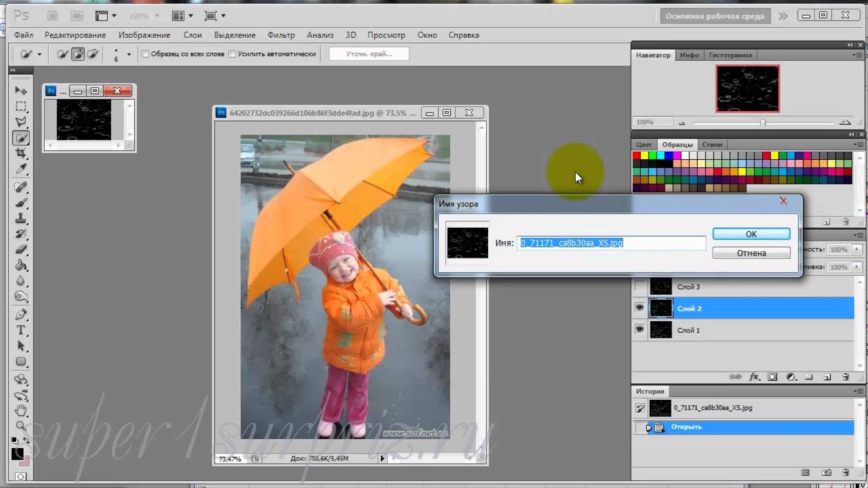The image size is (868, 488).
Task: Select the Quick Selection tool in toolbox
Action: pyautogui.click(x=21, y=138)
